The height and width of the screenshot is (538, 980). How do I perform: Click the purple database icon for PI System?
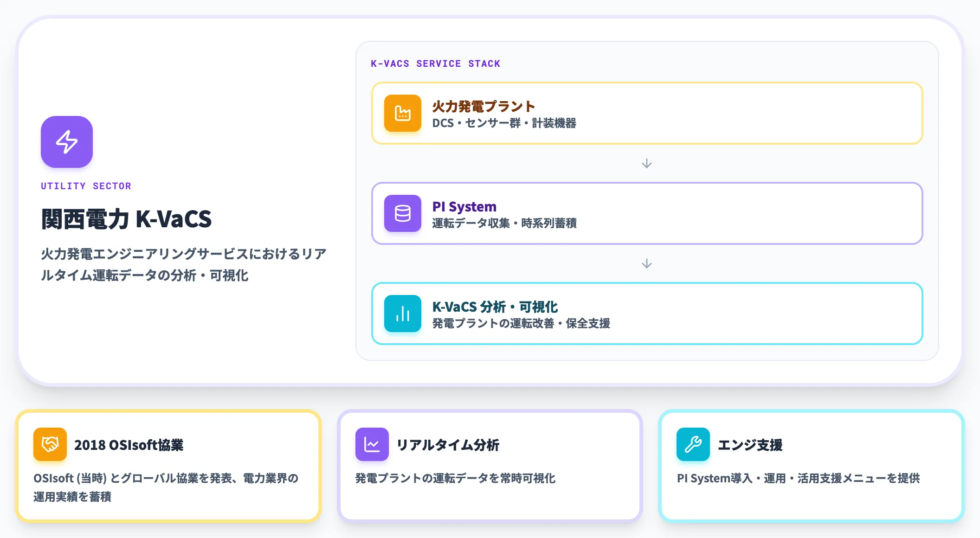[x=403, y=213]
